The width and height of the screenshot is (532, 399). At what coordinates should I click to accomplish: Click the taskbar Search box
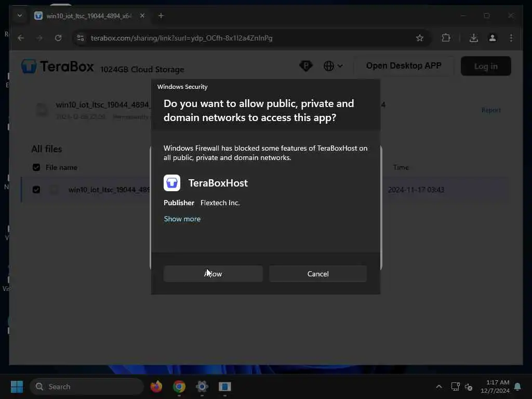(x=87, y=387)
